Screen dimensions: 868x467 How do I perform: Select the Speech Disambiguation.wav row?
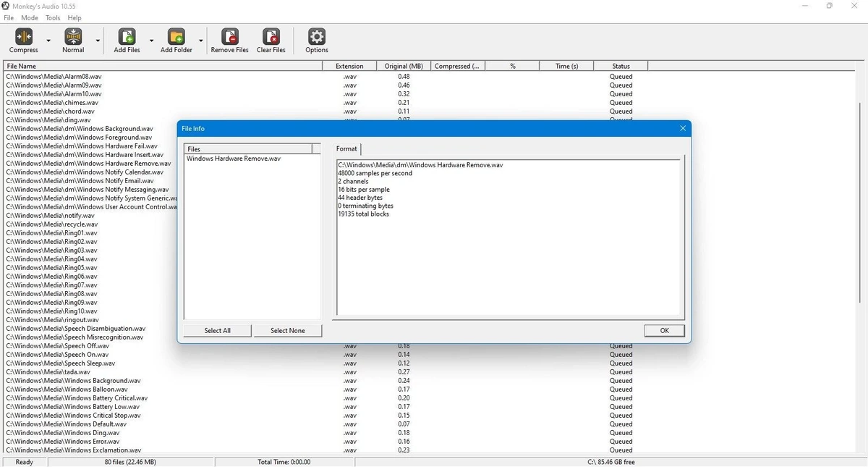pyautogui.click(x=76, y=328)
